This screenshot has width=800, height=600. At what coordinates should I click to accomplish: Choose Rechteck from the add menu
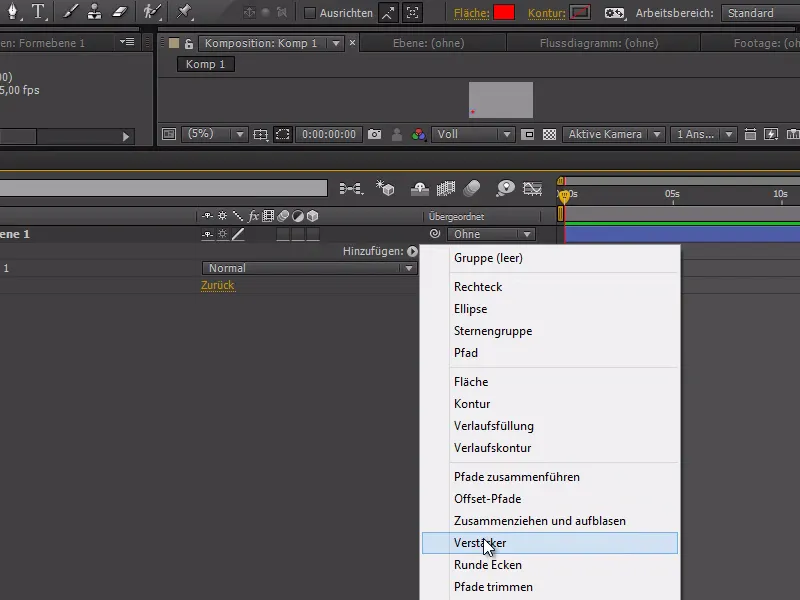coord(550,287)
